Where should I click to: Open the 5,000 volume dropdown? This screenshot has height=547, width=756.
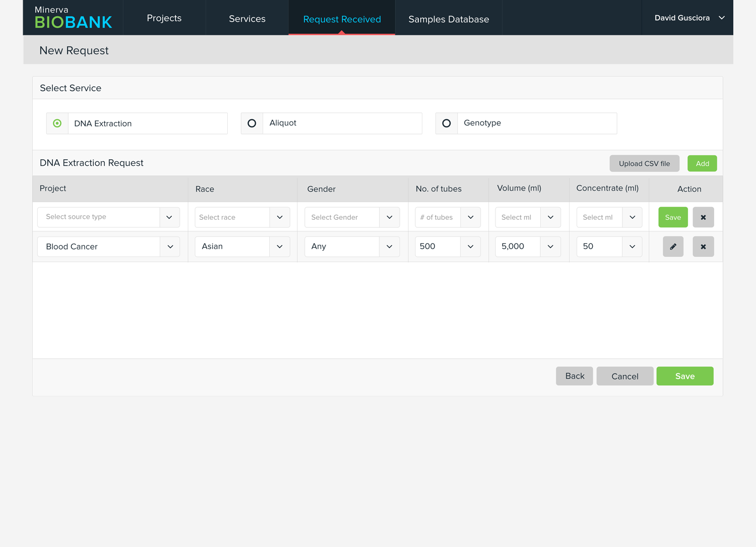point(528,247)
